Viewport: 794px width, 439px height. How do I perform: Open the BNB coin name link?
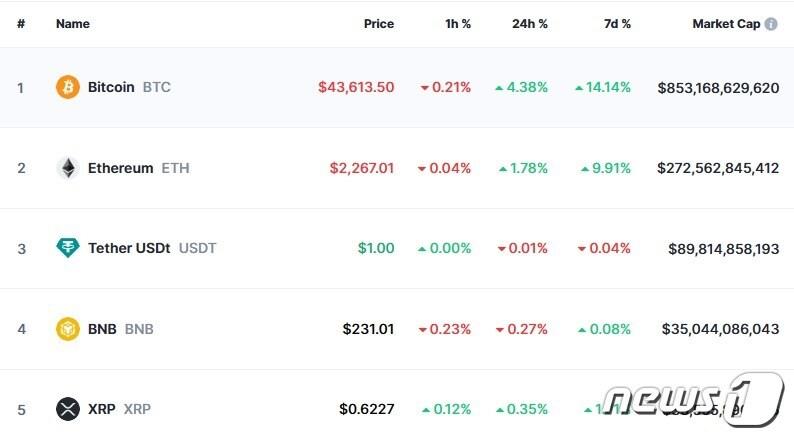pos(102,329)
